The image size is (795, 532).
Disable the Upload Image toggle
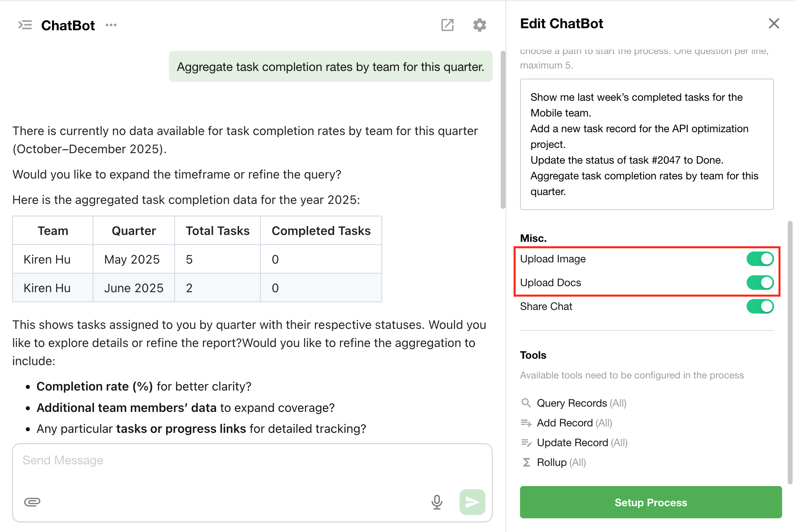pos(760,259)
